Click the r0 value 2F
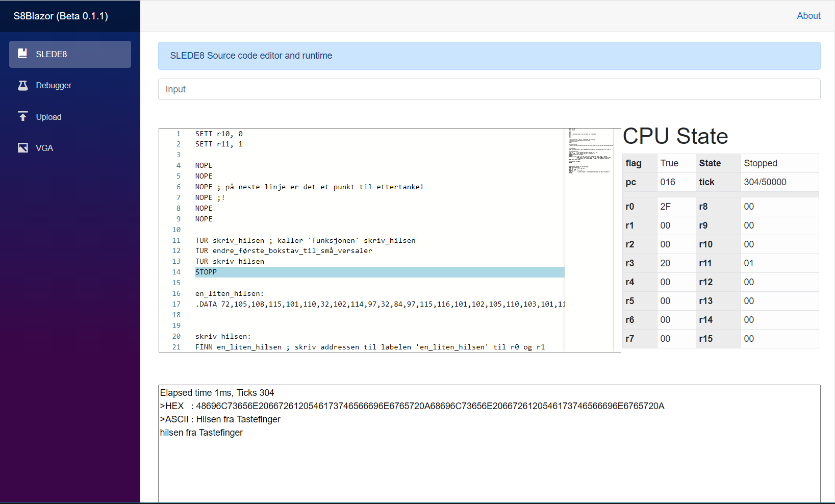Image resolution: width=835 pixels, height=504 pixels. (x=665, y=207)
